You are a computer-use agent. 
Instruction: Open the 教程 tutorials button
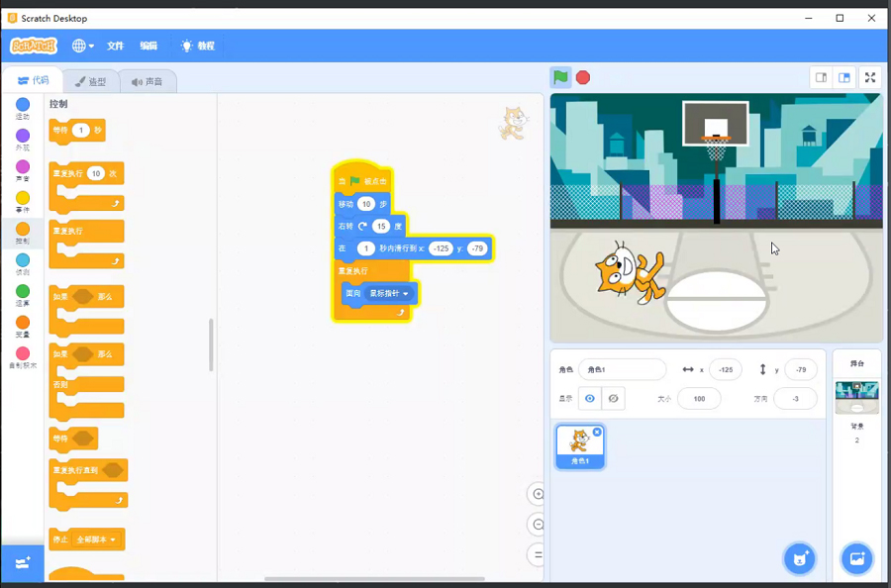(x=197, y=46)
